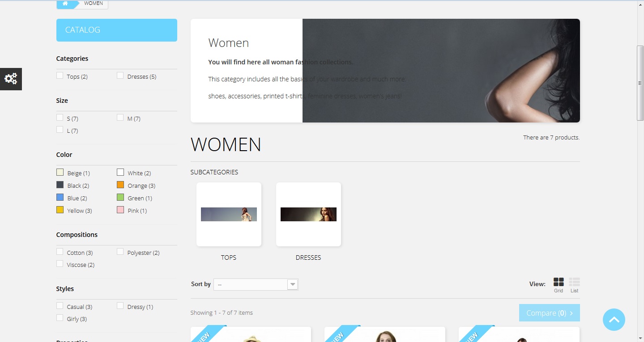Image resolution: width=644 pixels, height=342 pixels.
Task: Click the WOMEN breadcrumb item
Action: (x=94, y=3)
